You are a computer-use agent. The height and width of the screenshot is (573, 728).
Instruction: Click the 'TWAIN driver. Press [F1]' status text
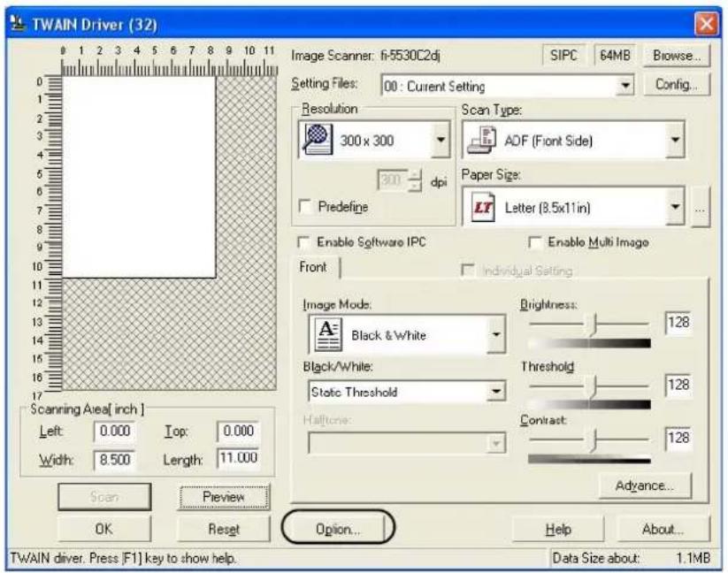[123, 558]
